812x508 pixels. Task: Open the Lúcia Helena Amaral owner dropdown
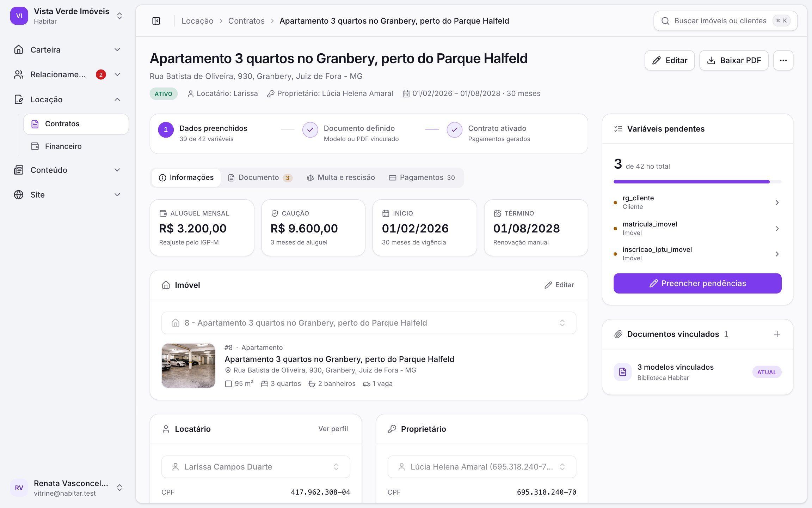click(482, 467)
